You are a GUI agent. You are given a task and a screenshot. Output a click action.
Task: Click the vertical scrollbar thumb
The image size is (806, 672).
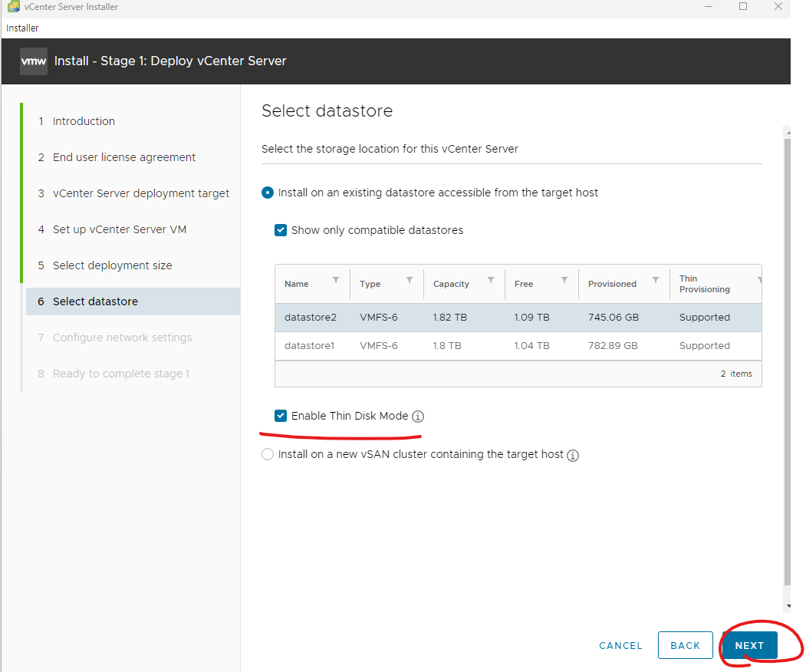[788, 361]
